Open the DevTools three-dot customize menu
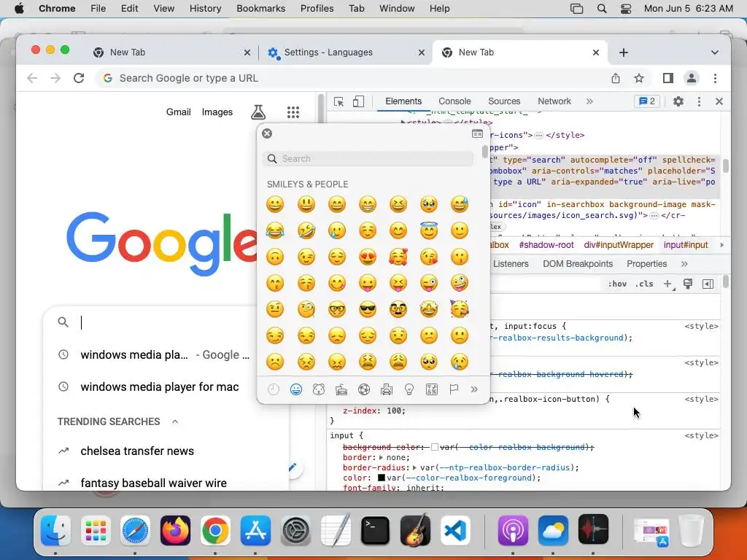 point(699,101)
